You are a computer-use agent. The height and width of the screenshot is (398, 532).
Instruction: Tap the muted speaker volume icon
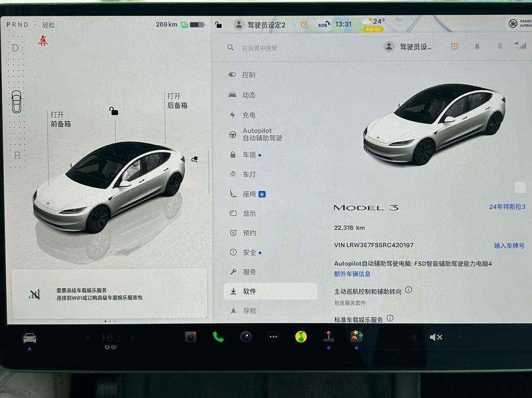[436, 337]
